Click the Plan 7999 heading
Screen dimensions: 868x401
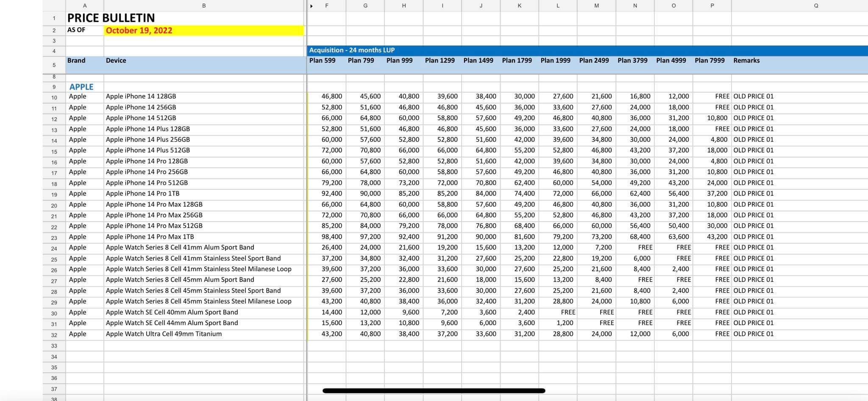[709, 61]
